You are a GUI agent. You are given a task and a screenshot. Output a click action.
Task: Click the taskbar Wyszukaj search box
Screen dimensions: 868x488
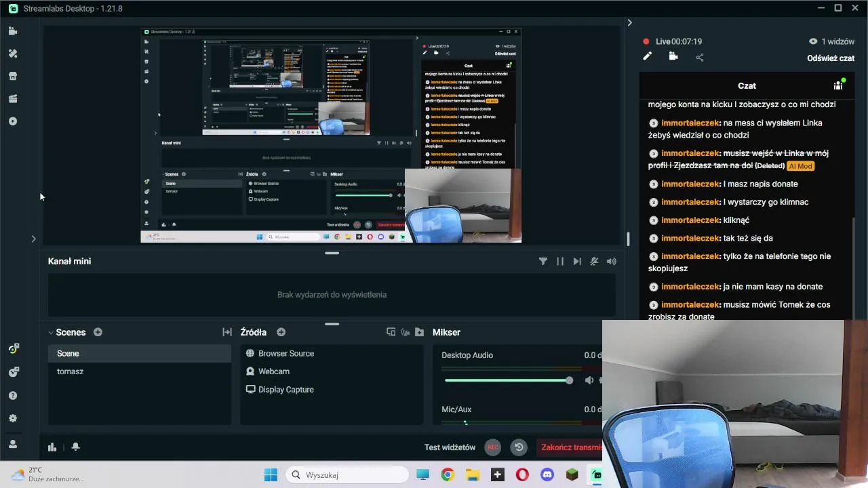[x=347, y=474]
